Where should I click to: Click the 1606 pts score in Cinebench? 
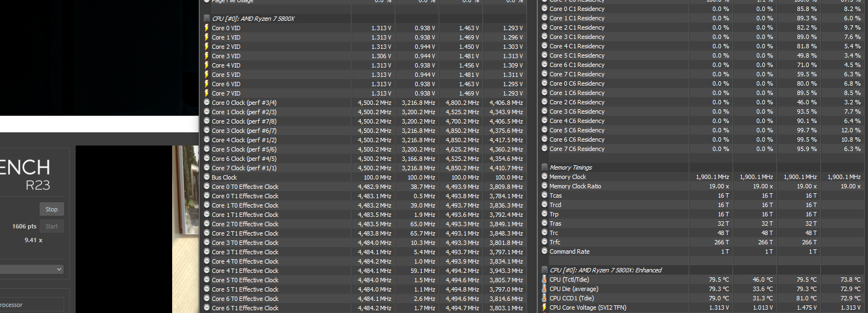(24, 226)
